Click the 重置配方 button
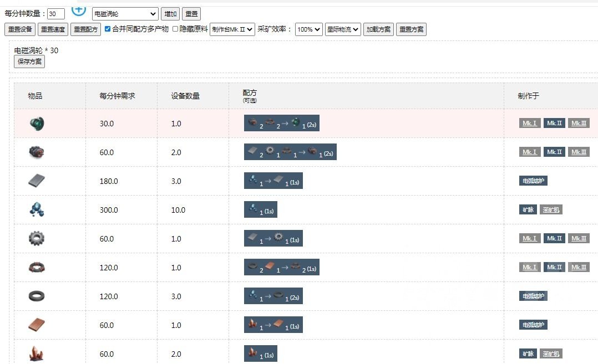This screenshot has width=598, height=364. click(x=86, y=29)
